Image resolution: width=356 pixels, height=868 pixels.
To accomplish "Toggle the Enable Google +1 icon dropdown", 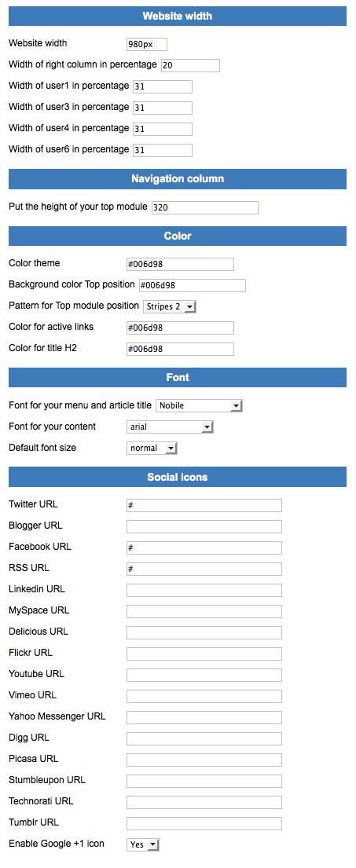I will click(x=143, y=844).
